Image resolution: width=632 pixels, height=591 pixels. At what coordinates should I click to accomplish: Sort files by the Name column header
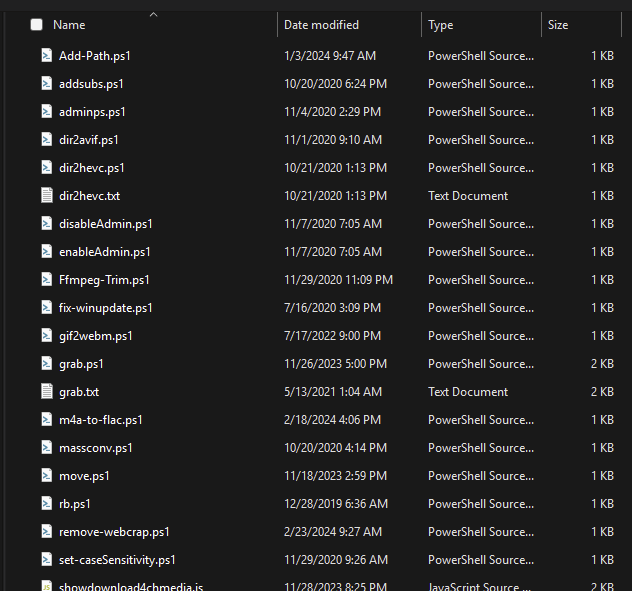click(69, 25)
